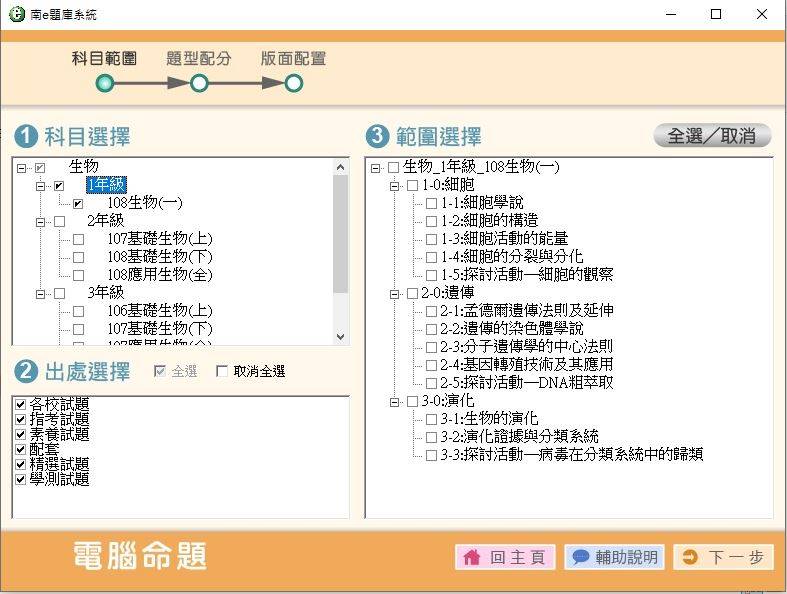
Task: Click the 題型配分 step circle
Action: coord(199,83)
